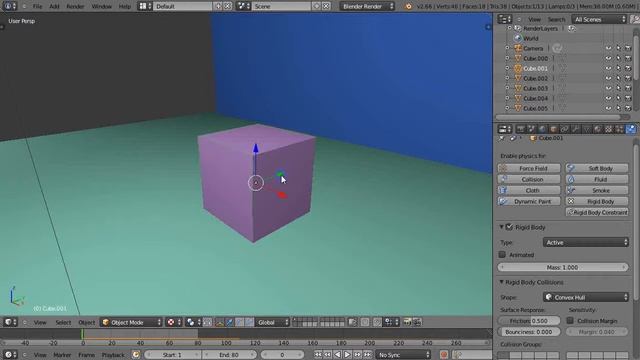This screenshot has height=360, width=640.
Task: Open the timeline Marker menu
Action: tap(62, 355)
